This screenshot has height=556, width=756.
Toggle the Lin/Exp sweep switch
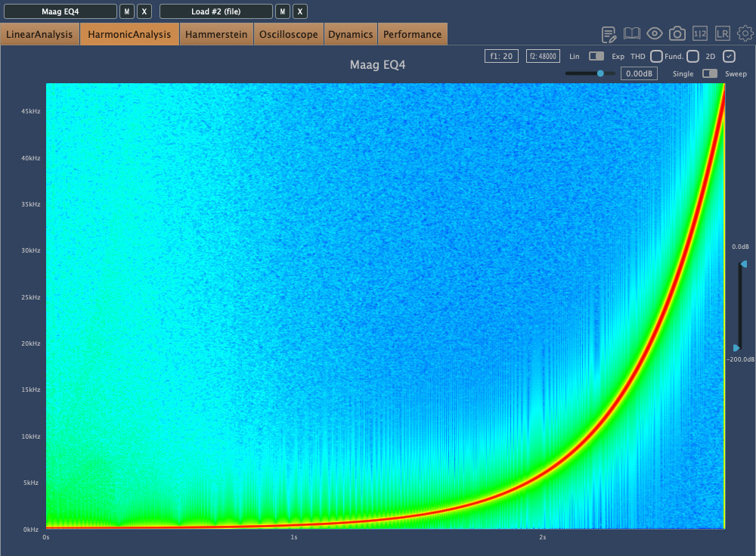click(x=596, y=56)
